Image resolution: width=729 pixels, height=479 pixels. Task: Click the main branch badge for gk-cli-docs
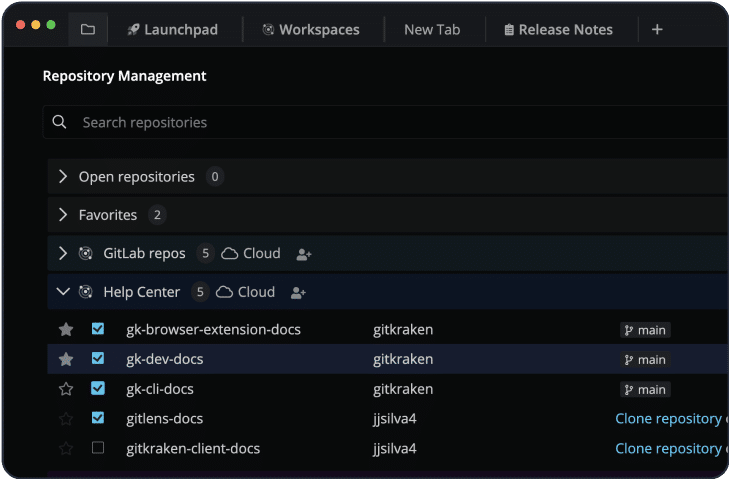[645, 389]
